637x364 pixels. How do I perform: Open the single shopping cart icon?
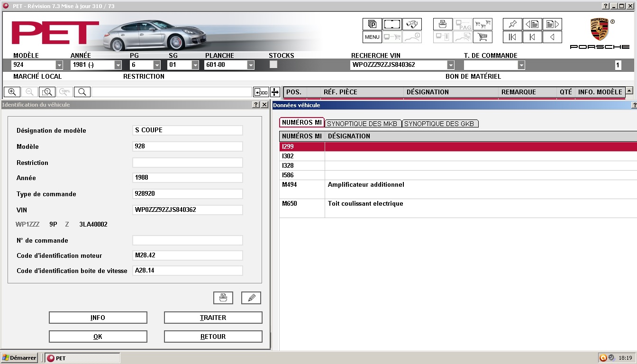(482, 37)
